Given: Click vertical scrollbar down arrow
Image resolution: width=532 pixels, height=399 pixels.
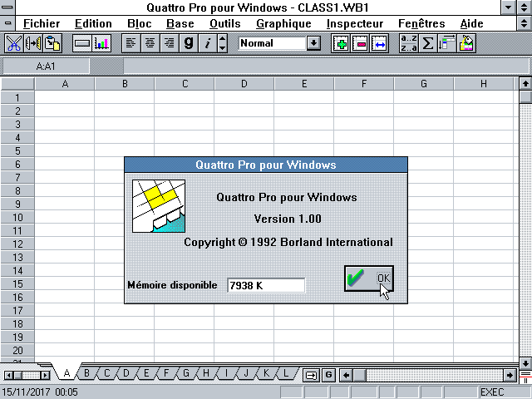Looking at the screenshot, I should (x=525, y=363).
